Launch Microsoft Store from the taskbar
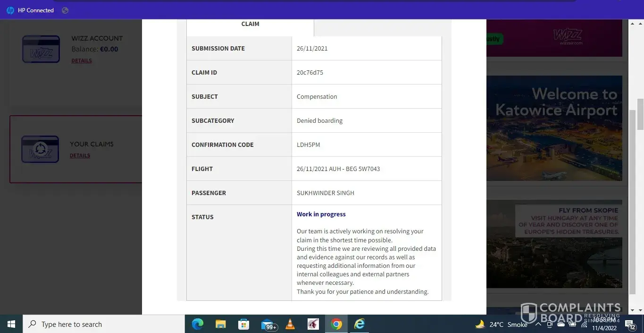644x333 pixels. (243, 324)
